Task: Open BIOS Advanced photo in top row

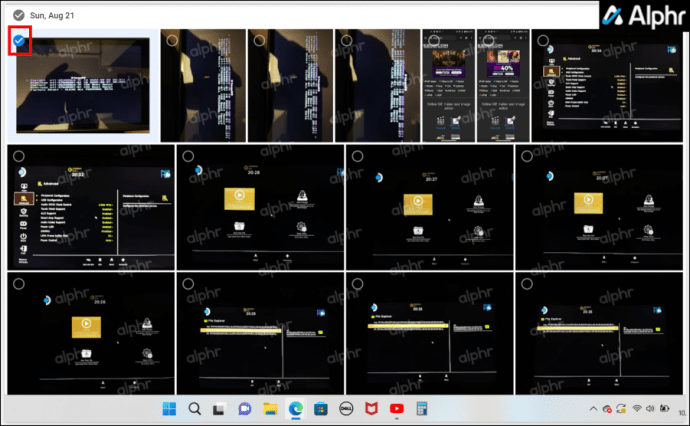Action: [x=607, y=85]
